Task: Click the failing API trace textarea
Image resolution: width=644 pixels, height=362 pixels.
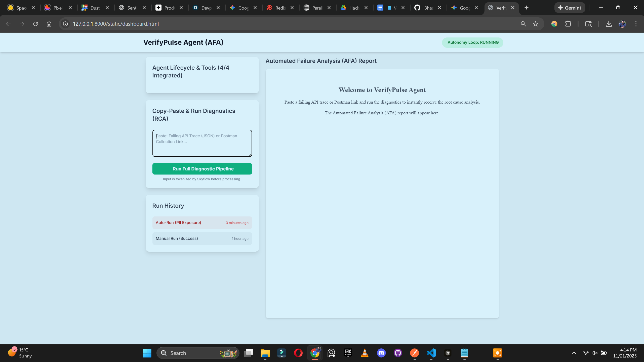Action: click(x=202, y=143)
